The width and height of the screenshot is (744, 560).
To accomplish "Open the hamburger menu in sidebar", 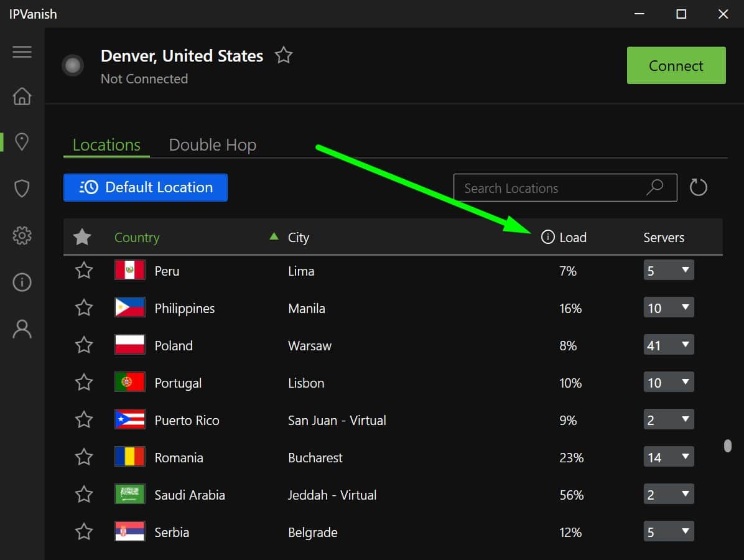I will 22,52.
